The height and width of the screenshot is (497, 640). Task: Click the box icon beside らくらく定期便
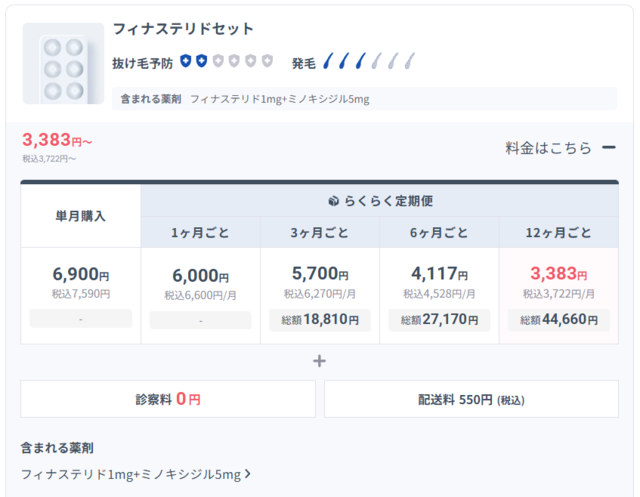334,200
